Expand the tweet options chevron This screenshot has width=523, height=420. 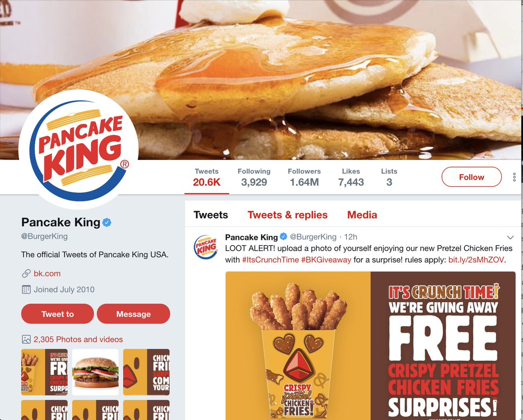click(511, 237)
